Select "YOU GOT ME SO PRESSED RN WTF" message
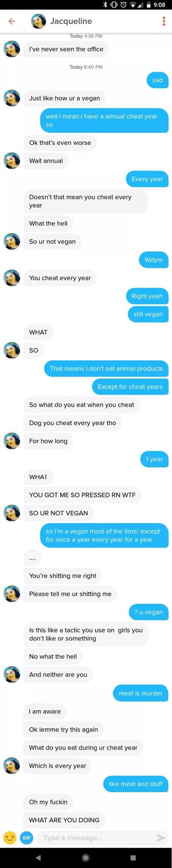 coord(82,495)
